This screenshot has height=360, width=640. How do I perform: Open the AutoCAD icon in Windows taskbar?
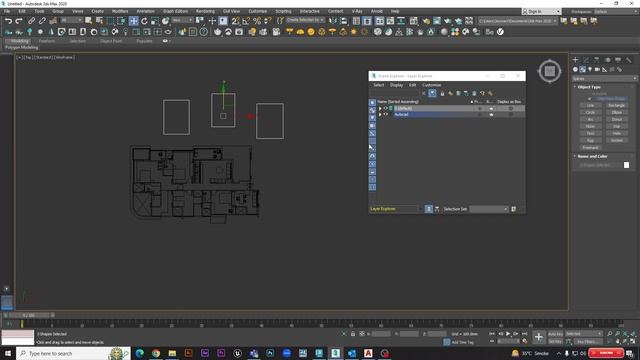click(368, 353)
